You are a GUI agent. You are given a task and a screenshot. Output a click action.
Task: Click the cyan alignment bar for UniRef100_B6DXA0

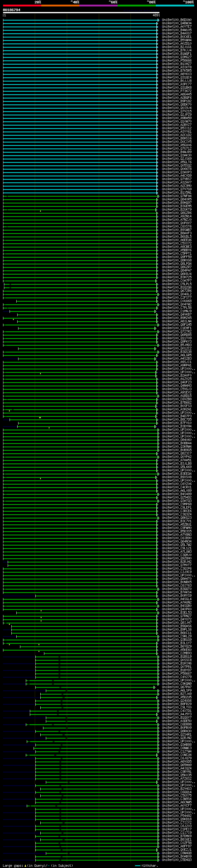(x=81, y=20)
